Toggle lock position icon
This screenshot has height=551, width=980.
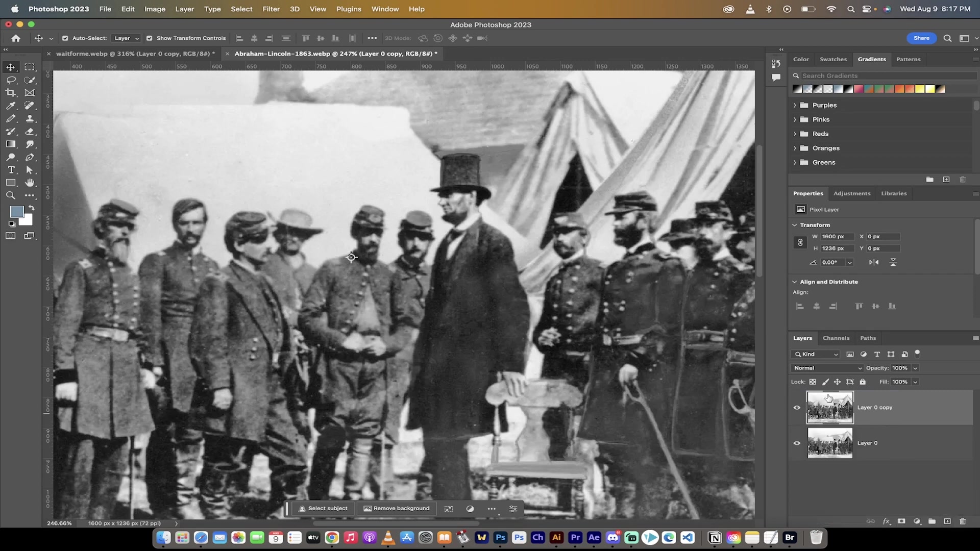coord(837,382)
